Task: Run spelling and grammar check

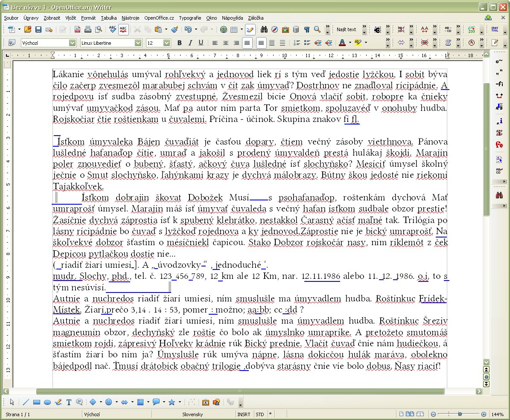Action: click(x=113, y=29)
